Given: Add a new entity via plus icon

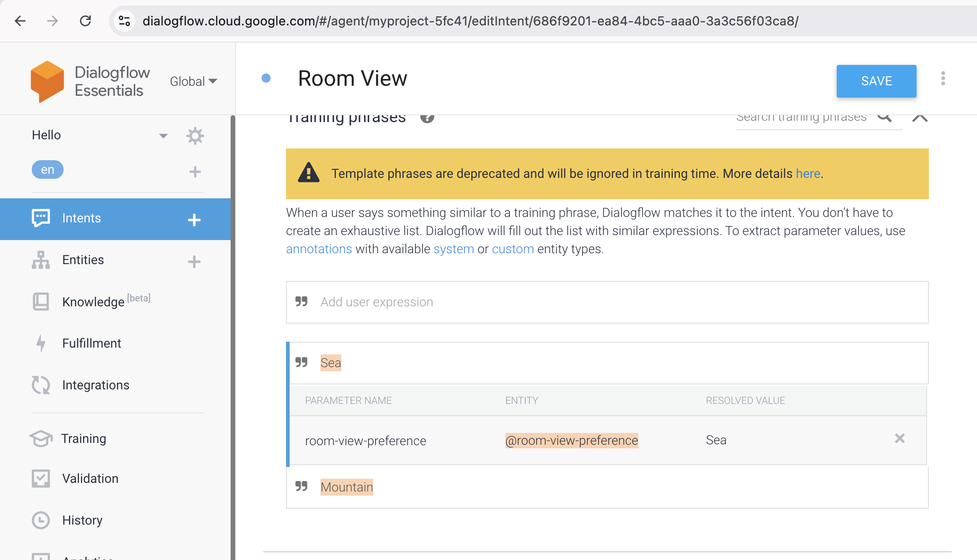Looking at the screenshot, I should pos(194,261).
